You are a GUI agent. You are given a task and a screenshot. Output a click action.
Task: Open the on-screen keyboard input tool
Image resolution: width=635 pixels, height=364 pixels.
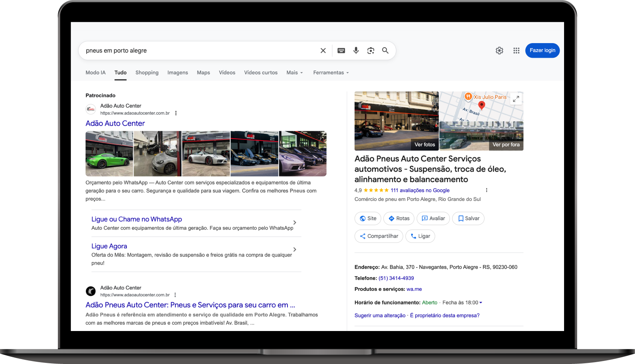coord(341,51)
